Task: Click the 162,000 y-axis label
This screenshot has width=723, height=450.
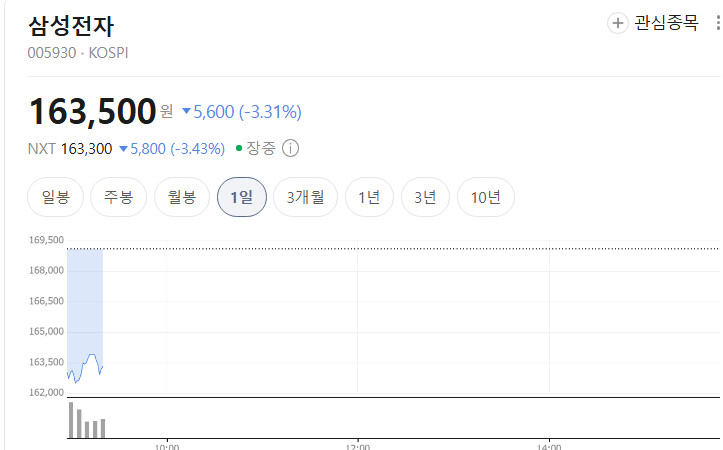Action: point(46,392)
